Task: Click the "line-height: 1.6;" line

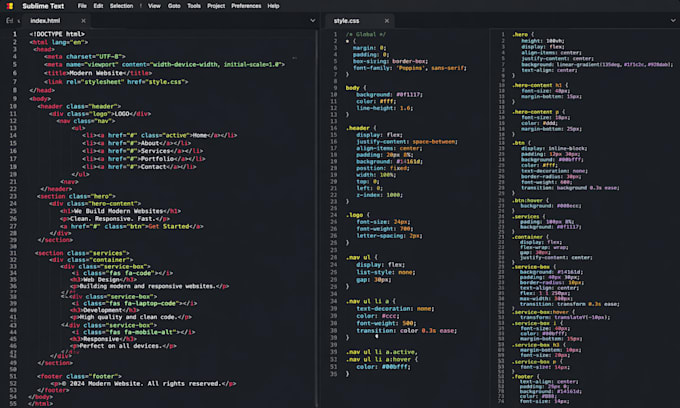Action: (x=385, y=108)
